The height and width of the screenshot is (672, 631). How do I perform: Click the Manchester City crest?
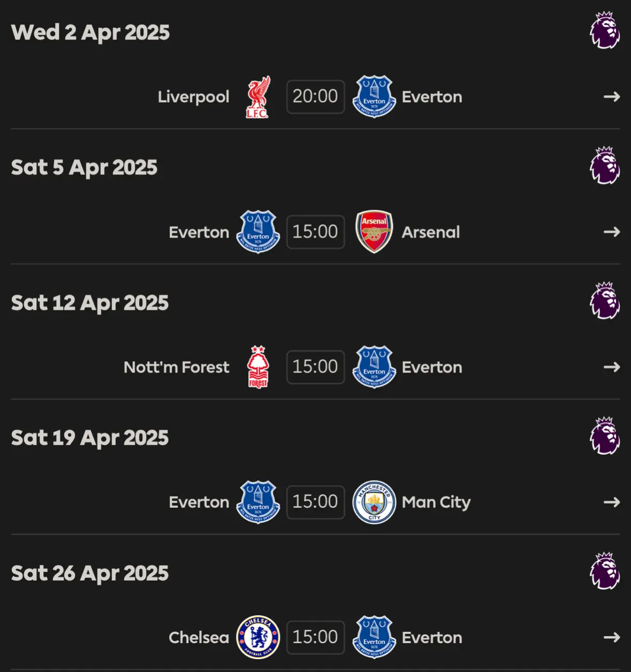click(374, 502)
